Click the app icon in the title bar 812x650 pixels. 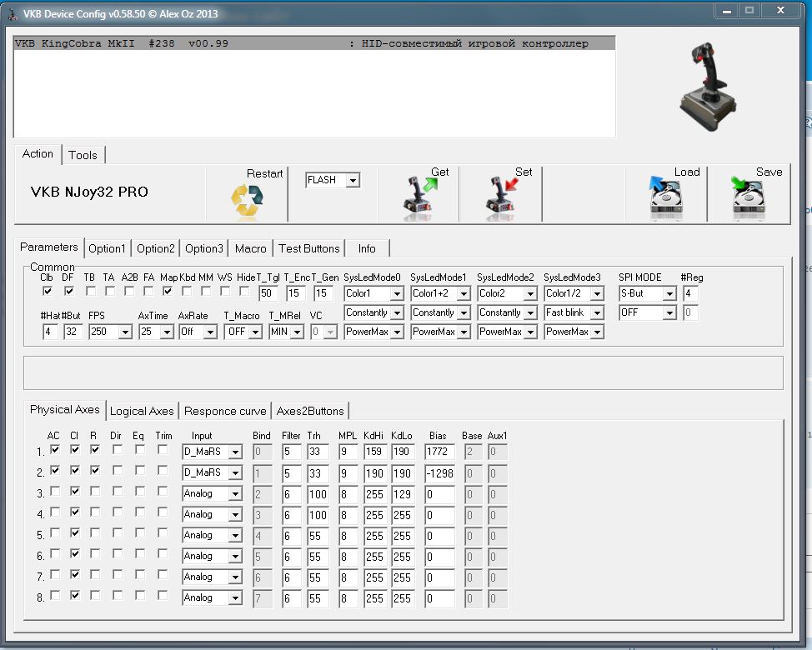pos(13,14)
